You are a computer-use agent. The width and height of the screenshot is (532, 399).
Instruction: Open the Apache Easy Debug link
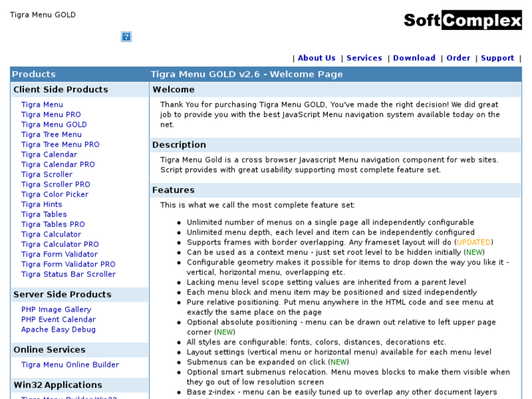click(x=59, y=329)
